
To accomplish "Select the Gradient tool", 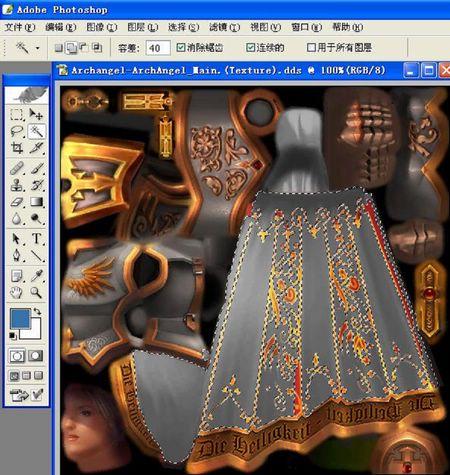I will (36, 202).
